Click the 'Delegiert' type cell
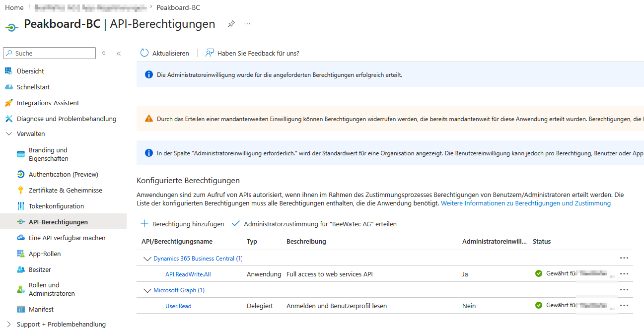This screenshot has width=644, height=330. [260, 306]
